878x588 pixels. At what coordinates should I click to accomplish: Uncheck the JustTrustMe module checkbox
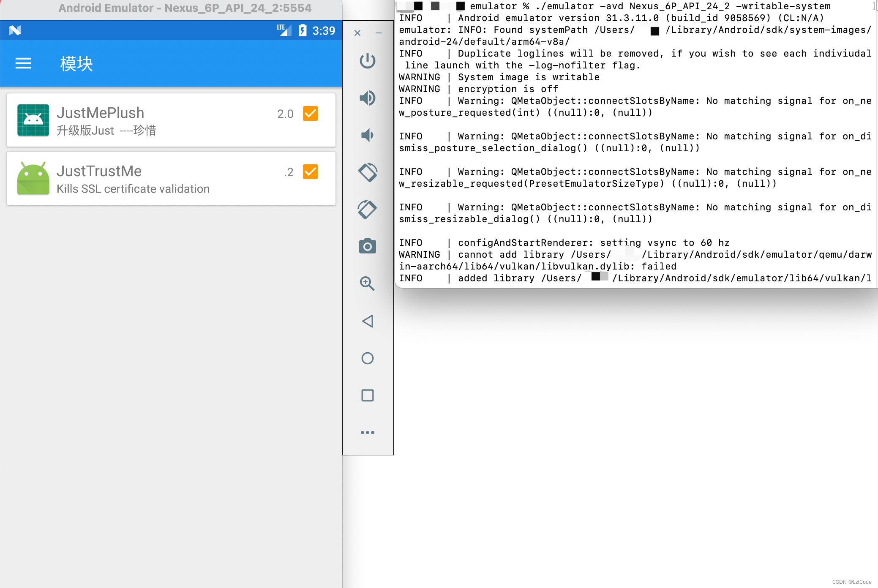pos(310,172)
